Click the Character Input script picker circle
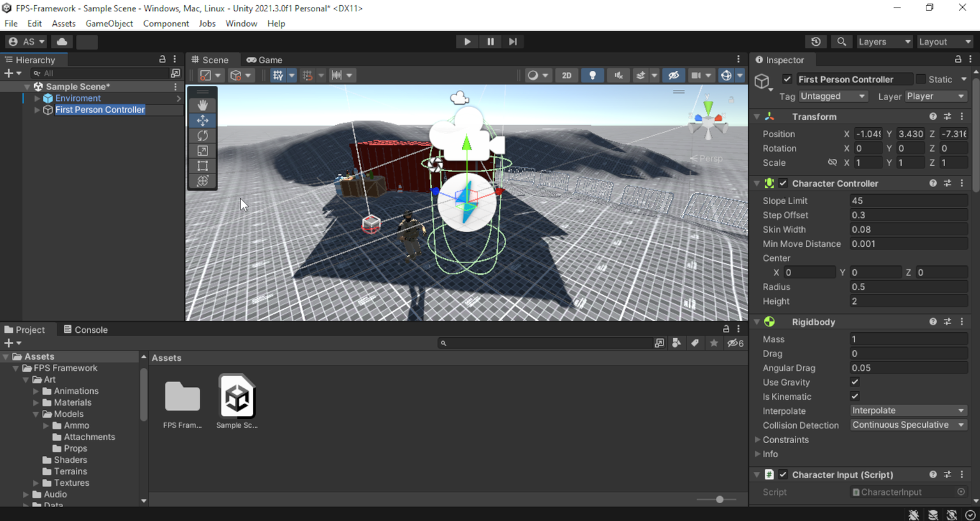980x521 pixels. [961, 492]
